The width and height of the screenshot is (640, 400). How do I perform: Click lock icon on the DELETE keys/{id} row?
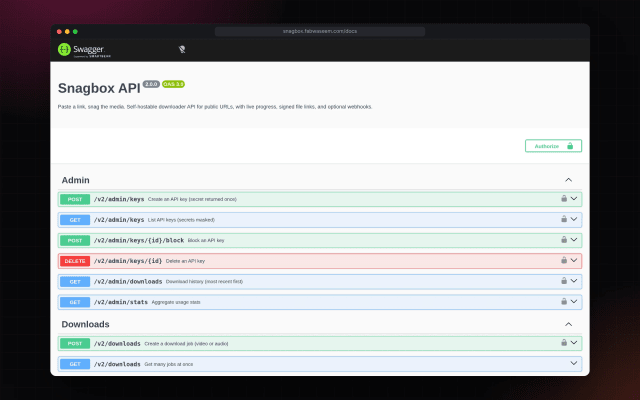(x=564, y=260)
